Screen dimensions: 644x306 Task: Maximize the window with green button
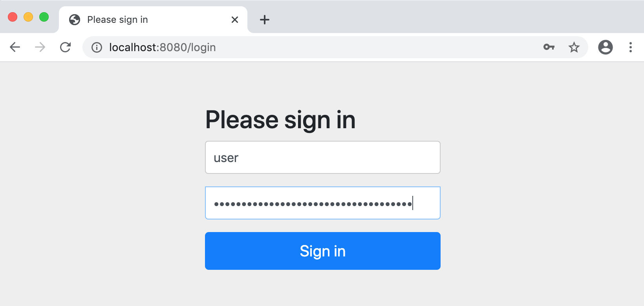[x=44, y=17]
